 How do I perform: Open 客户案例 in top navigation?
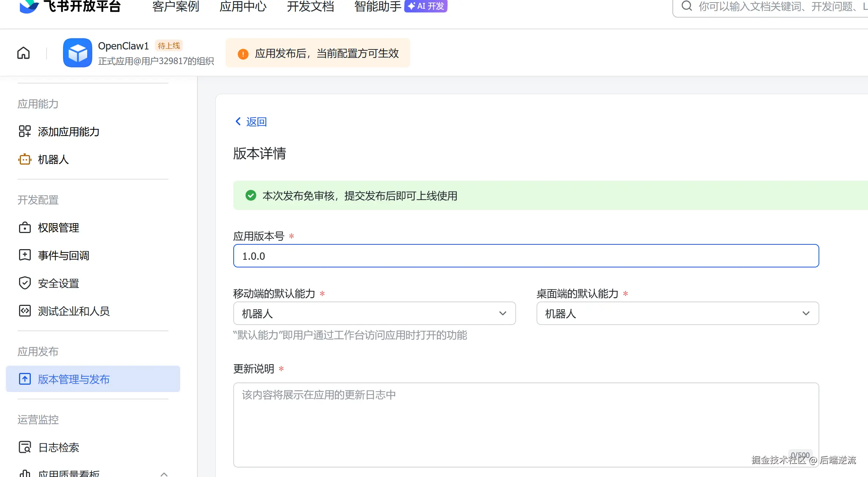click(175, 6)
